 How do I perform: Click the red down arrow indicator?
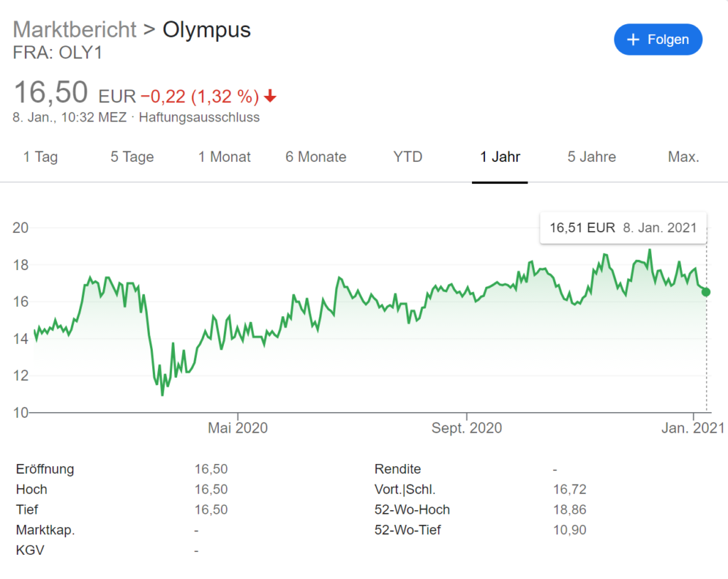269,96
